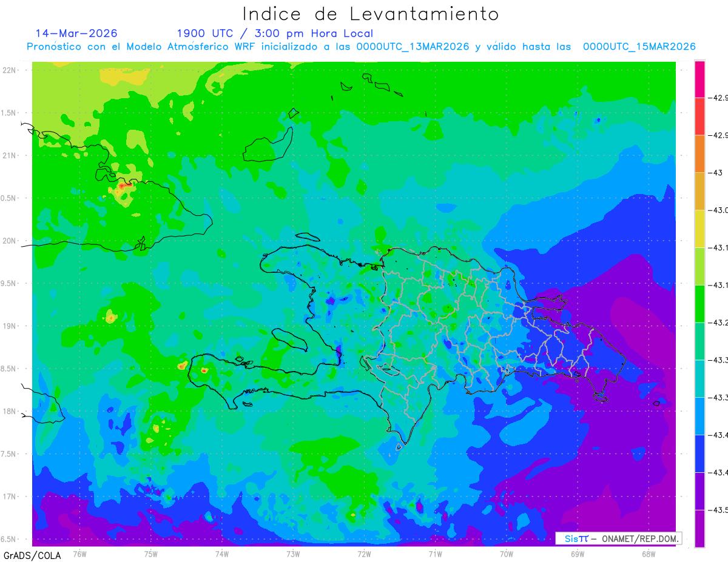Click the '73W' longitude label
Image resolution: width=728 pixels, height=562 pixels.
click(x=293, y=553)
